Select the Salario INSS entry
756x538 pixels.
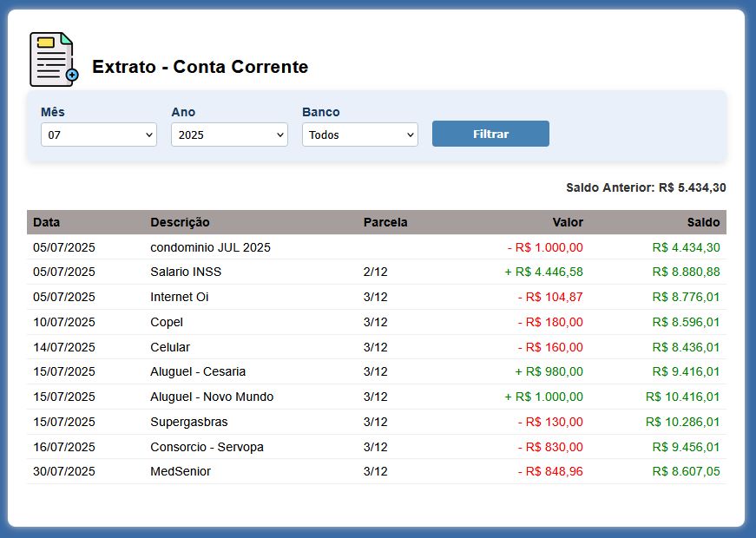[186, 272]
